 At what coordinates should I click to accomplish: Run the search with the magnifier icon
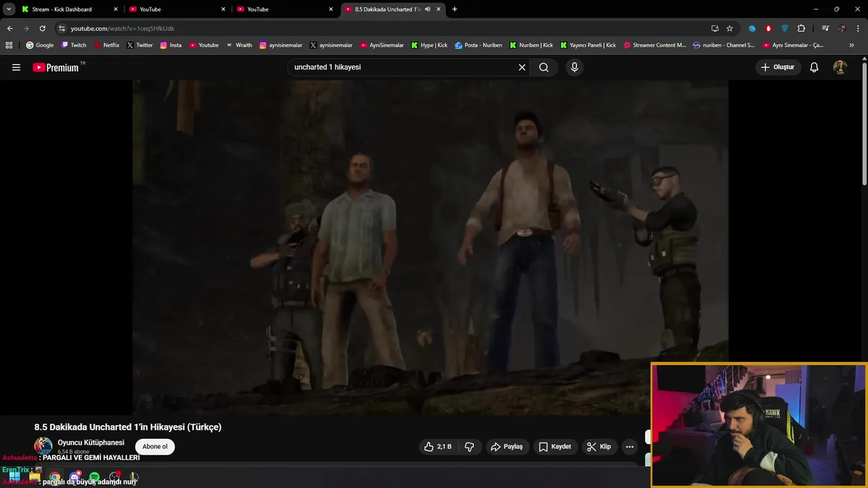tap(544, 67)
